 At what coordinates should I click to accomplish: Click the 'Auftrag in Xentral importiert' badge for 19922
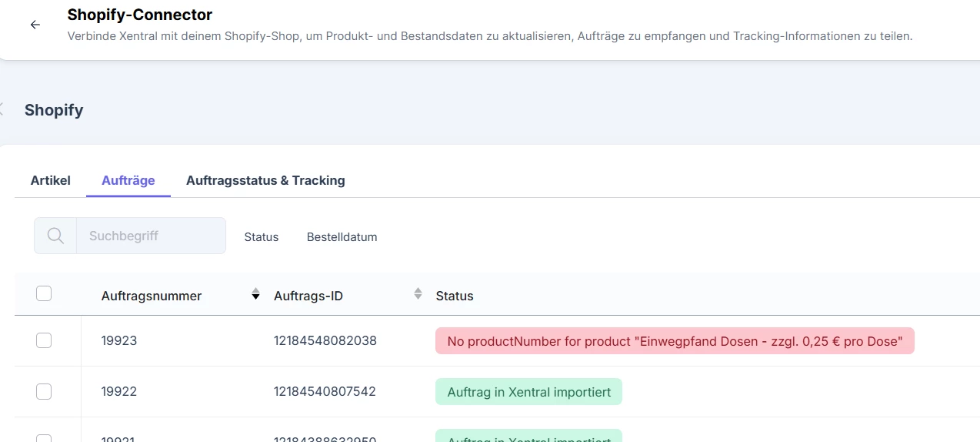click(528, 392)
